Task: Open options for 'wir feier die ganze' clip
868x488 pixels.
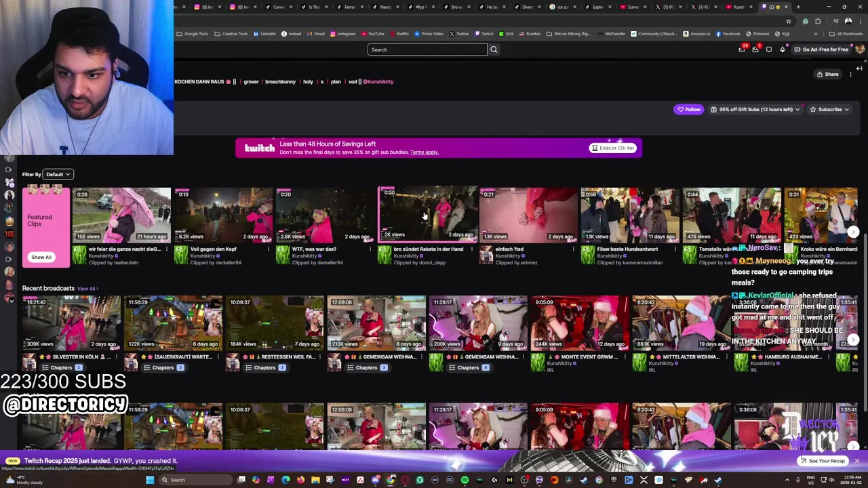Action: click(x=167, y=249)
